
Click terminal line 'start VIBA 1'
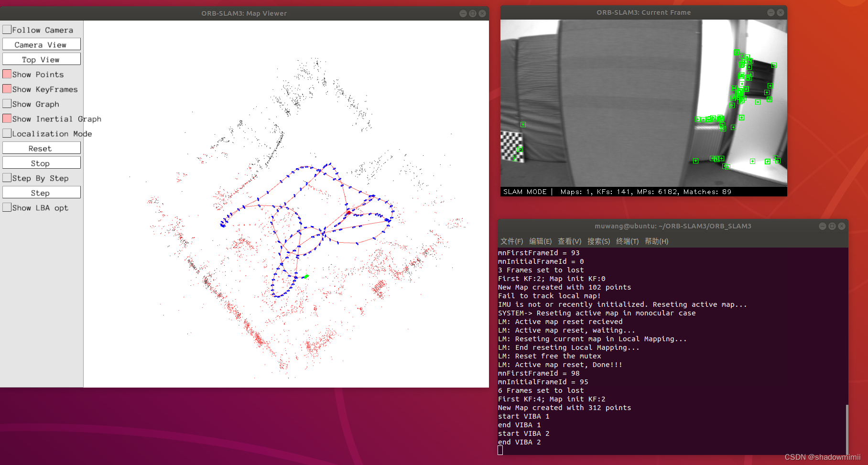[524, 416]
